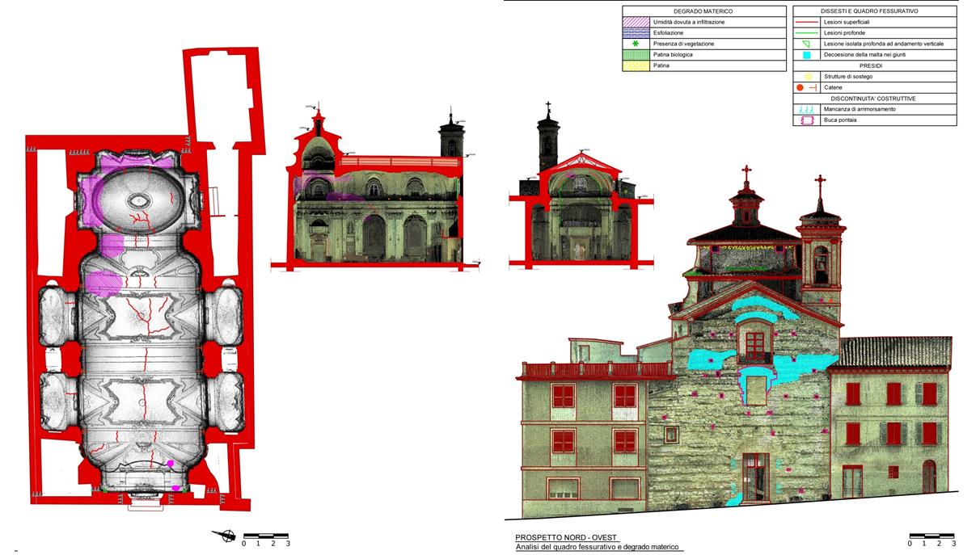Click the red Lesioni superficiali line sample
The width and height of the screenshot is (980, 555).
tap(805, 22)
